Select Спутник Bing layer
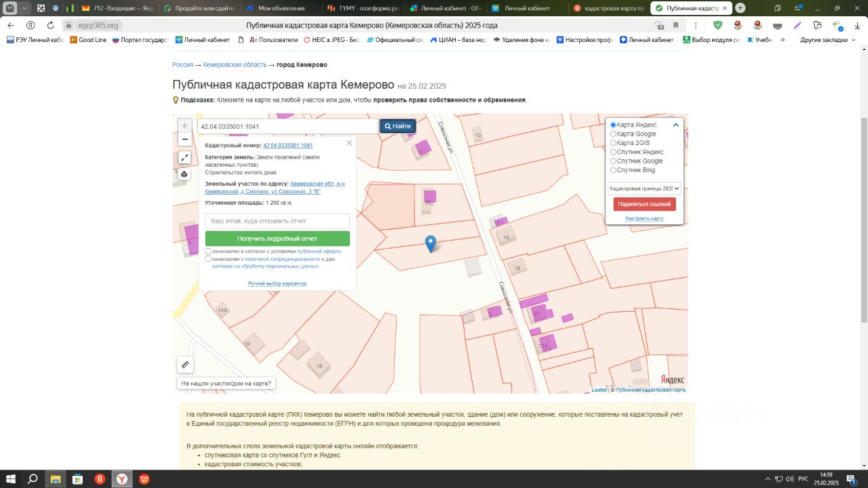The height and width of the screenshot is (488, 868). 613,170
